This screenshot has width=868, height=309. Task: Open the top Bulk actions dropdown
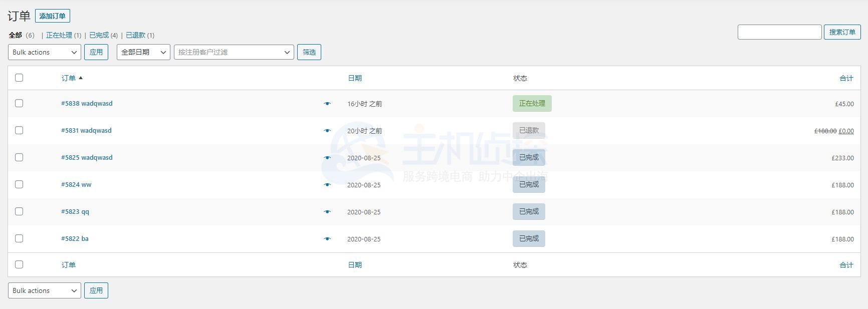click(45, 52)
